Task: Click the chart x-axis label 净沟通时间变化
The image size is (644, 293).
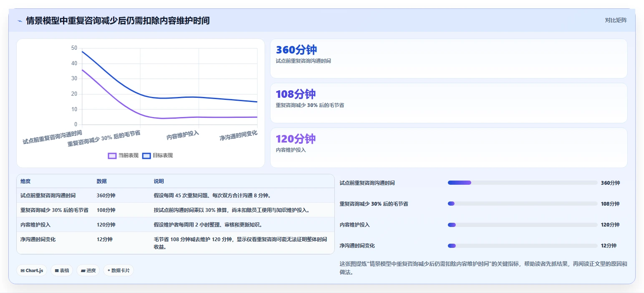Action: click(x=238, y=135)
